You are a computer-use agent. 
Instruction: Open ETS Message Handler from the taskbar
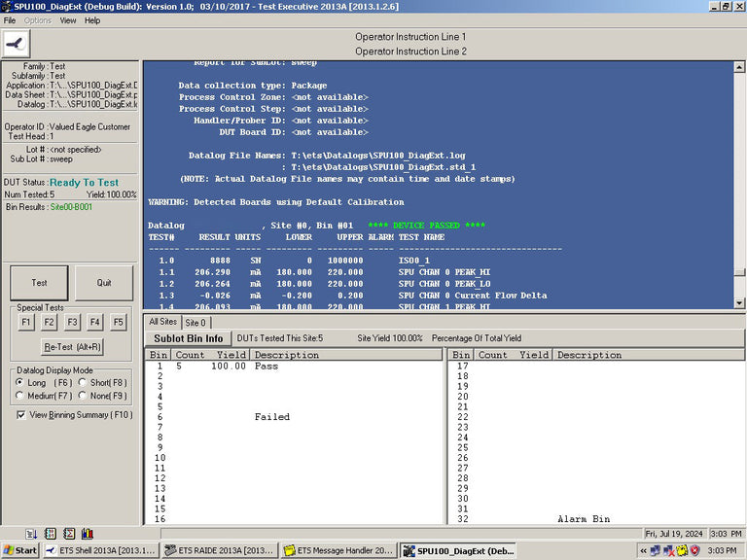[x=338, y=550]
